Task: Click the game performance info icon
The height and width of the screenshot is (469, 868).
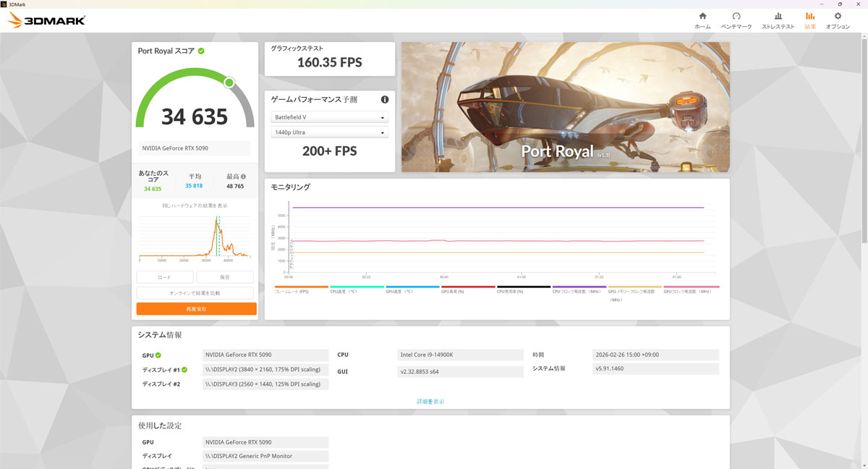Action: [385, 100]
